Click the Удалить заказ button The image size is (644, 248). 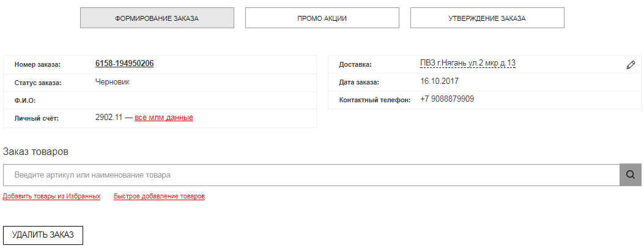pos(43,235)
